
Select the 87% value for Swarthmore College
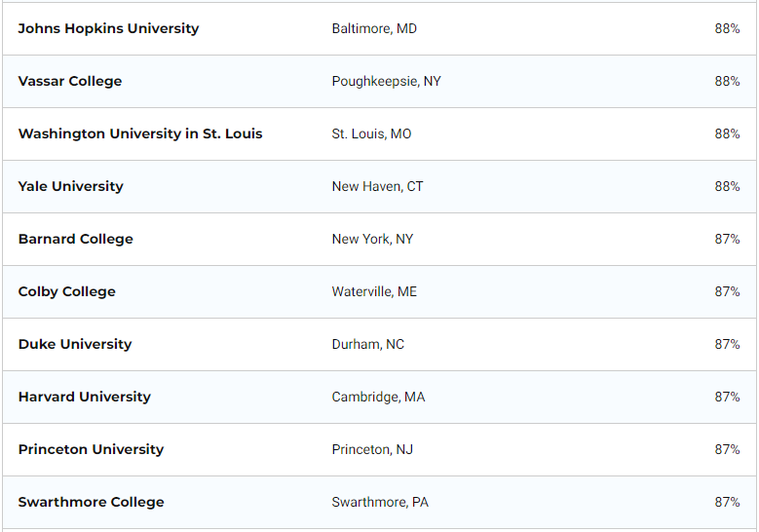click(x=727, y=502)
